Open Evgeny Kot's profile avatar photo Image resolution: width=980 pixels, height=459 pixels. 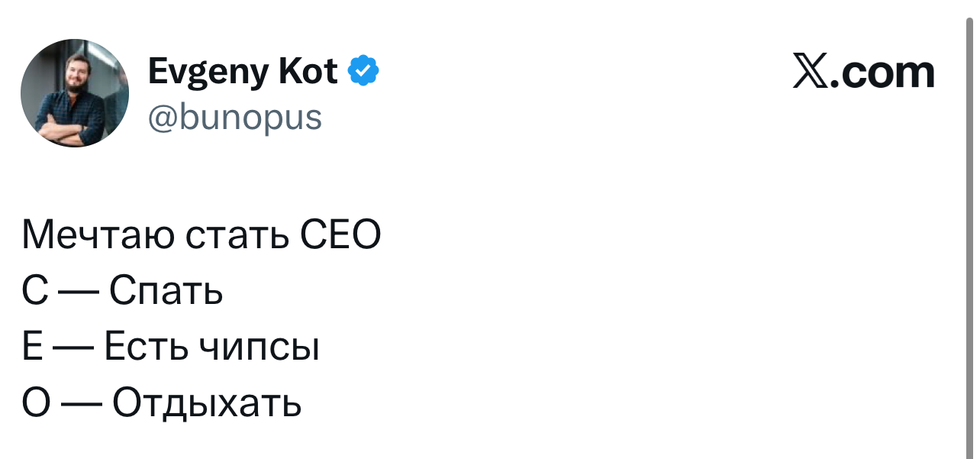75,93
